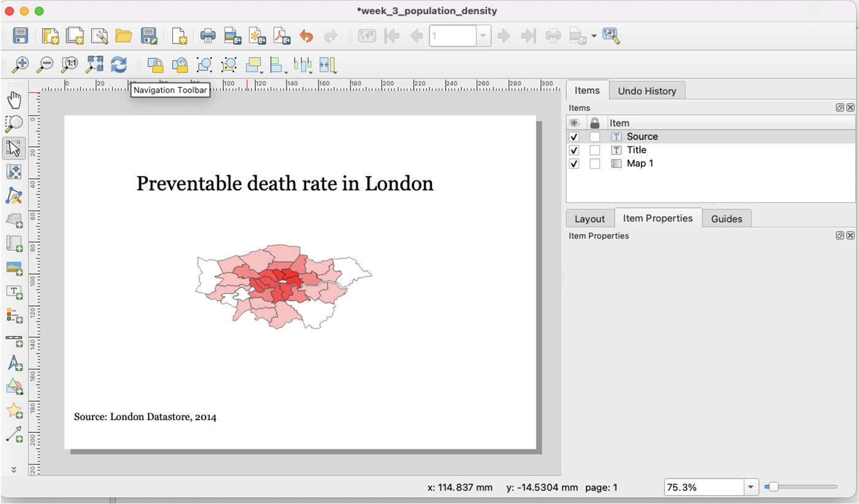This screenshot has height=504, width=859.
Task: Zoom the layout to 100% with 1:1 icon
Action: coord(68,64)
